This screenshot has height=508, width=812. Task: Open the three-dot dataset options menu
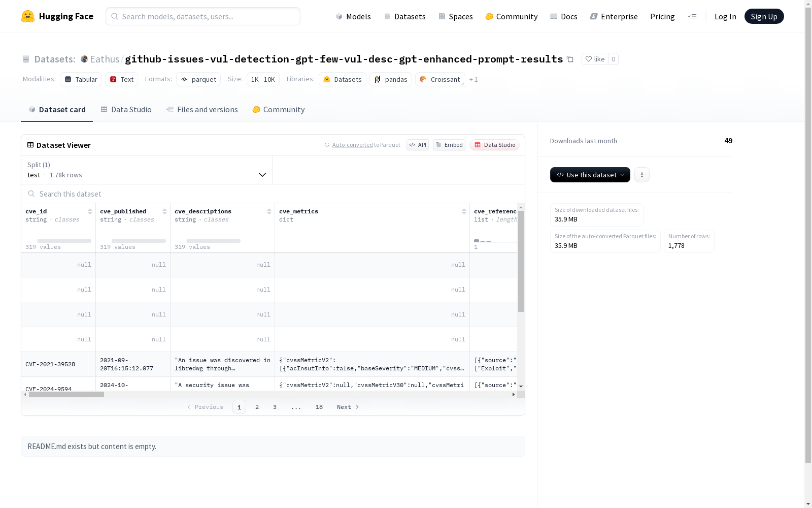642,175
